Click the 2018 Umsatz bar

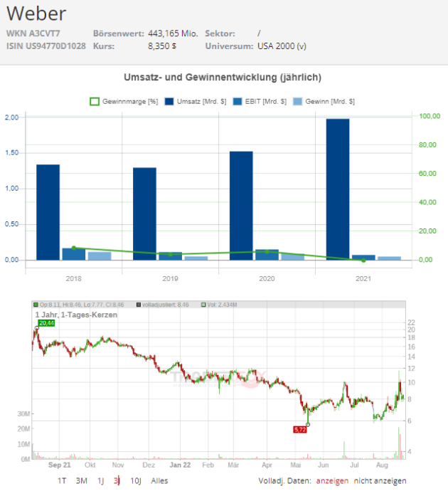pos(48,212)
